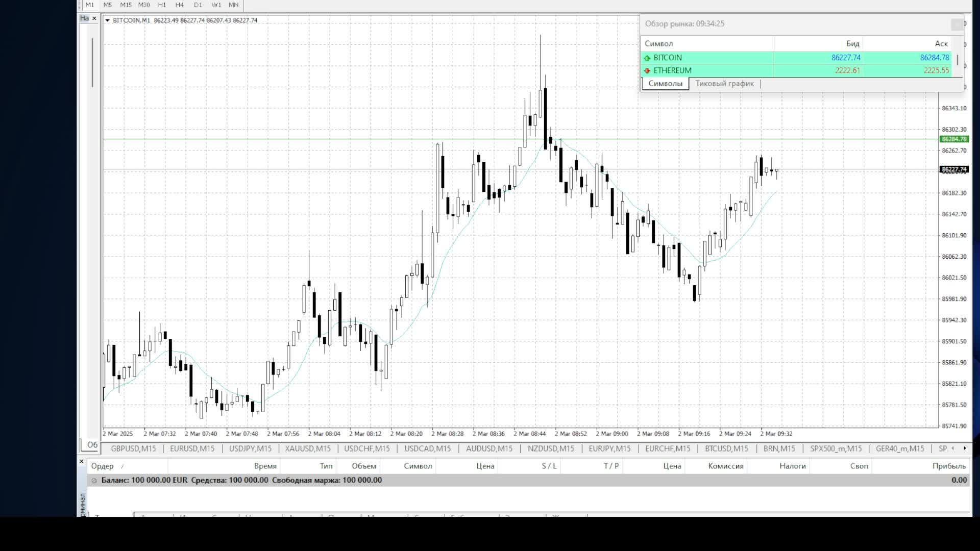This screenshot has width=980, height=551.
Task: Open the BITCOIN,M1 chart dropdown triangle
Action: (107, 20)
